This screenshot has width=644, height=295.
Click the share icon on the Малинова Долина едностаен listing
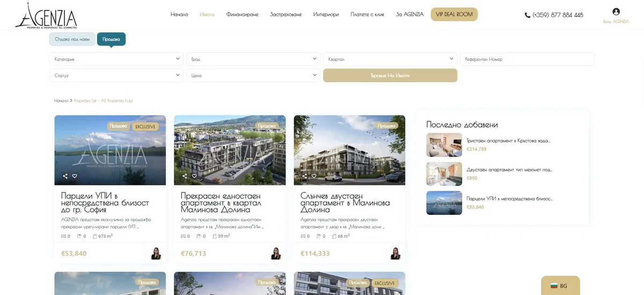tap(185, 176)
